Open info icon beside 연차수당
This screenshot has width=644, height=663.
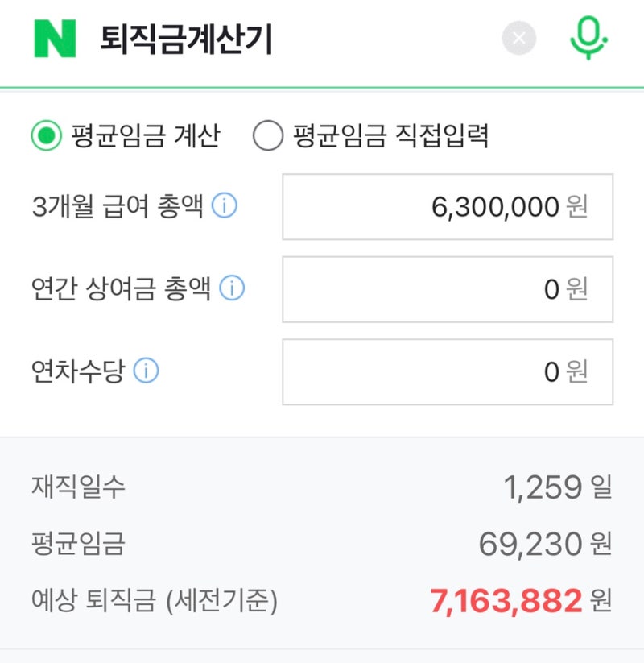point(146,371)
